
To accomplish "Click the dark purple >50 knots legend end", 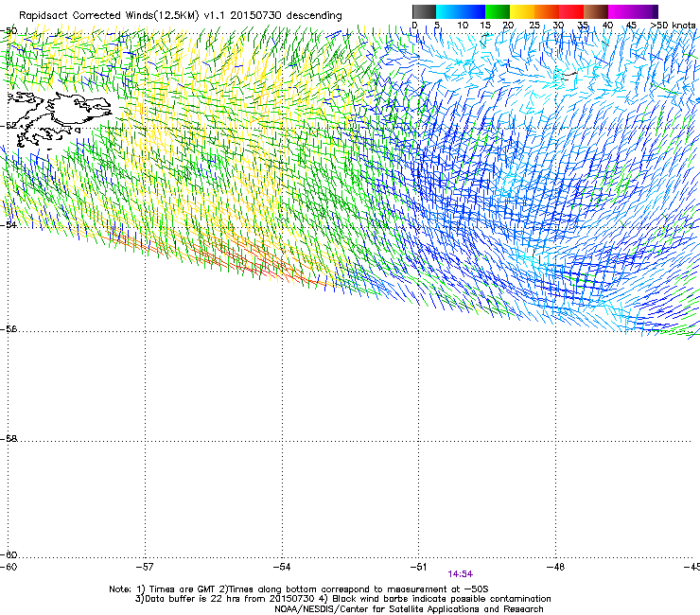I will point(656,11).
